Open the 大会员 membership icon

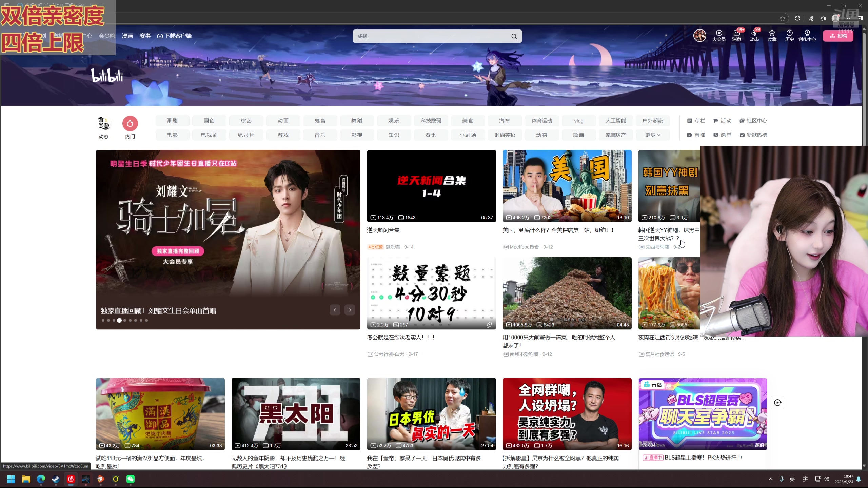click(719, 36)
